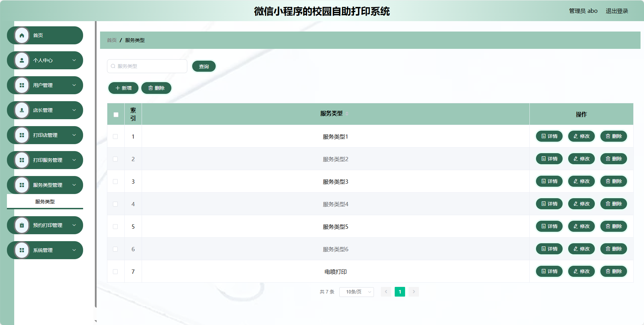Edit 服务类型5 with its 修改 button

(x=581, y=226)
